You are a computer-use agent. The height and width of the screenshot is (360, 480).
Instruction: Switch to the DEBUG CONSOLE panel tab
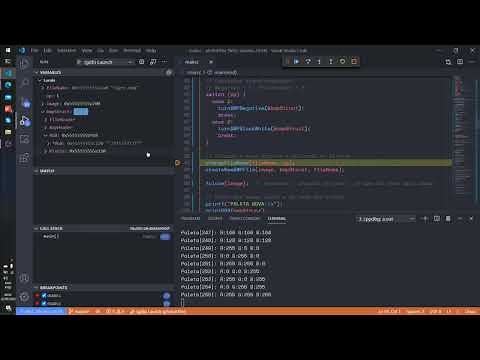(x=245, y=219)
